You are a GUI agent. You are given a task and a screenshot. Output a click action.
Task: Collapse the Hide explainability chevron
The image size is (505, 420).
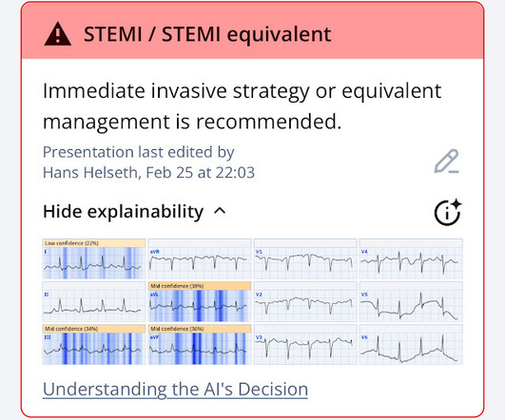220,211
